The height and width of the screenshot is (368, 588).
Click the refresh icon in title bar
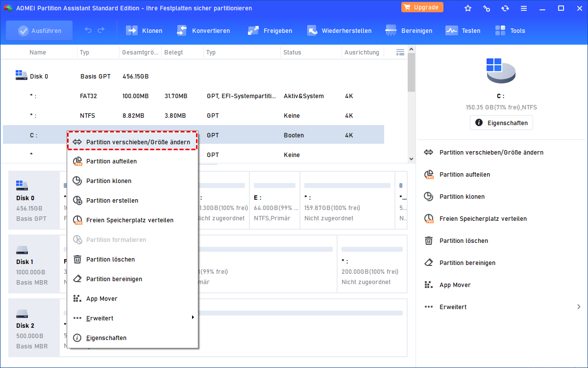tap(505, 8)
